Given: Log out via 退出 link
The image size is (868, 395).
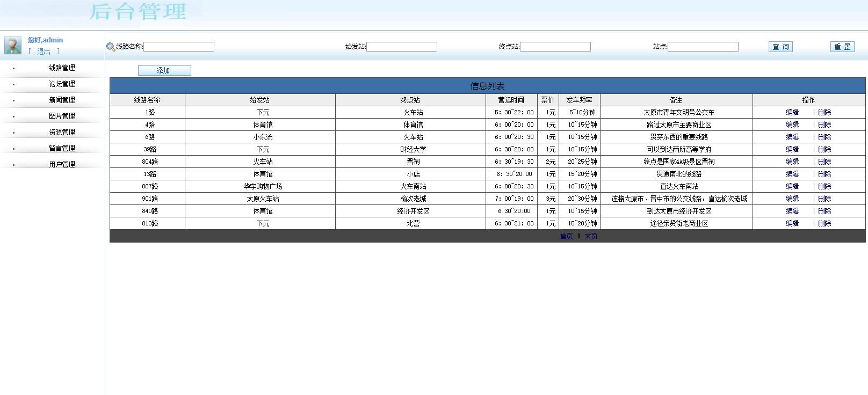Looking at the screenshot, I should coord(44,52).
